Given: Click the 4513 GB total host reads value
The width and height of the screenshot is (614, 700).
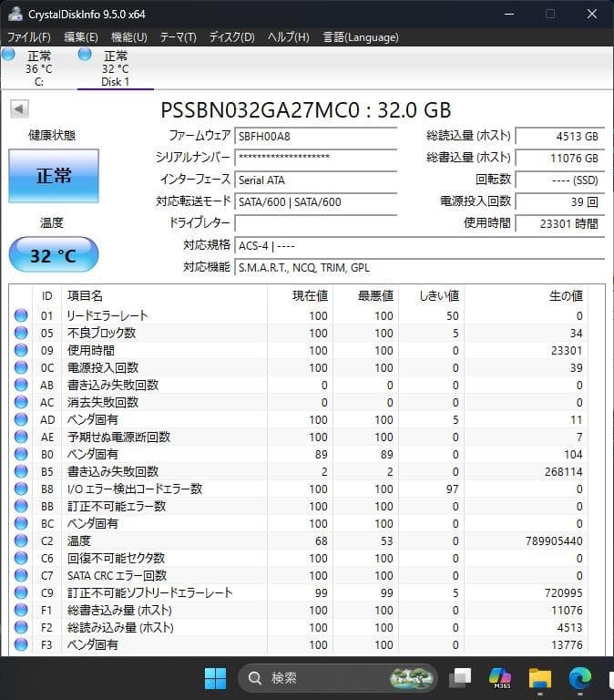Looking at the screenshot, I should pos(559,136).
